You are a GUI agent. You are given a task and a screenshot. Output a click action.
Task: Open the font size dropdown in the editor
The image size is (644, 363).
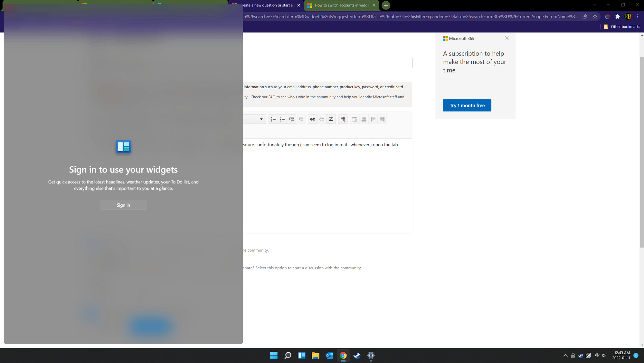261,119
